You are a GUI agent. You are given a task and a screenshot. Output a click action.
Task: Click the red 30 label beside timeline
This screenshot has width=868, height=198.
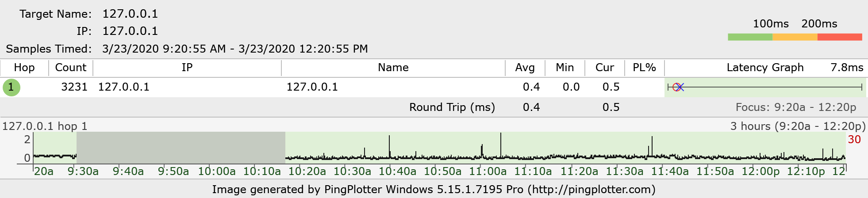point(854,140)
